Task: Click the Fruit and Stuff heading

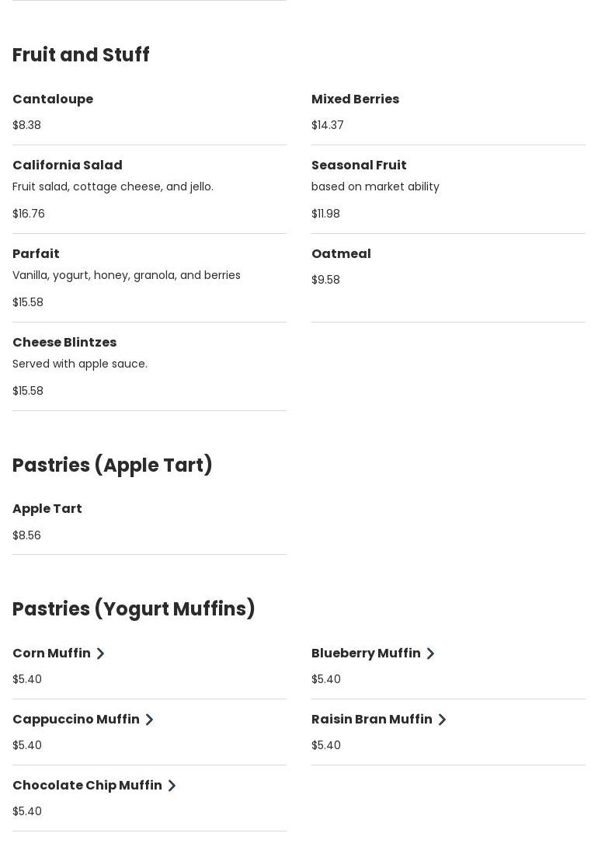Action: (x=81, y=55)
